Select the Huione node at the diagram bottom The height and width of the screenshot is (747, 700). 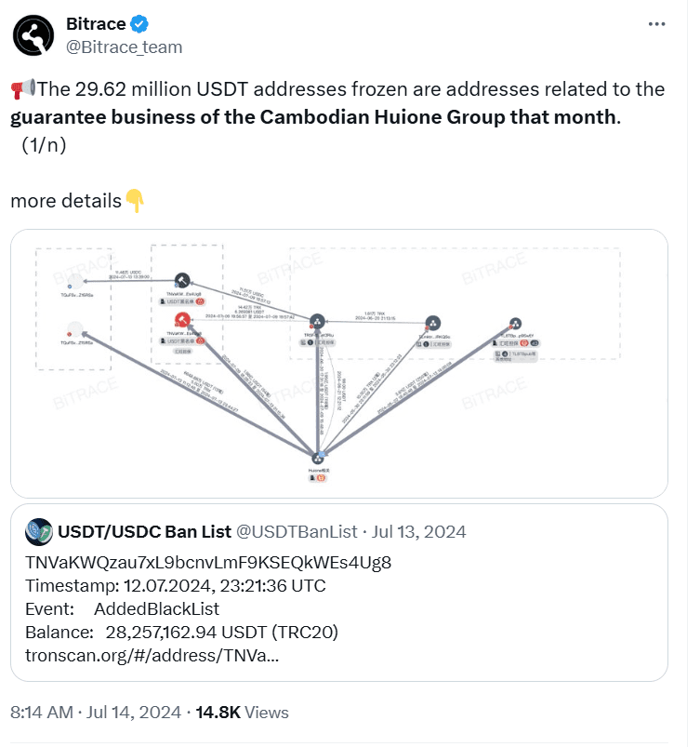(319, 458)
